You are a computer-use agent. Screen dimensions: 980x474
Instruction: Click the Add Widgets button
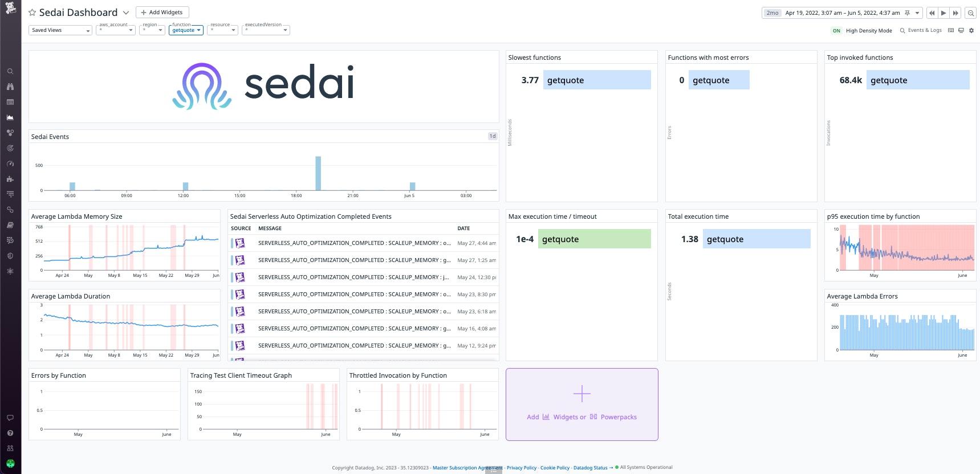tap(162, 13)
